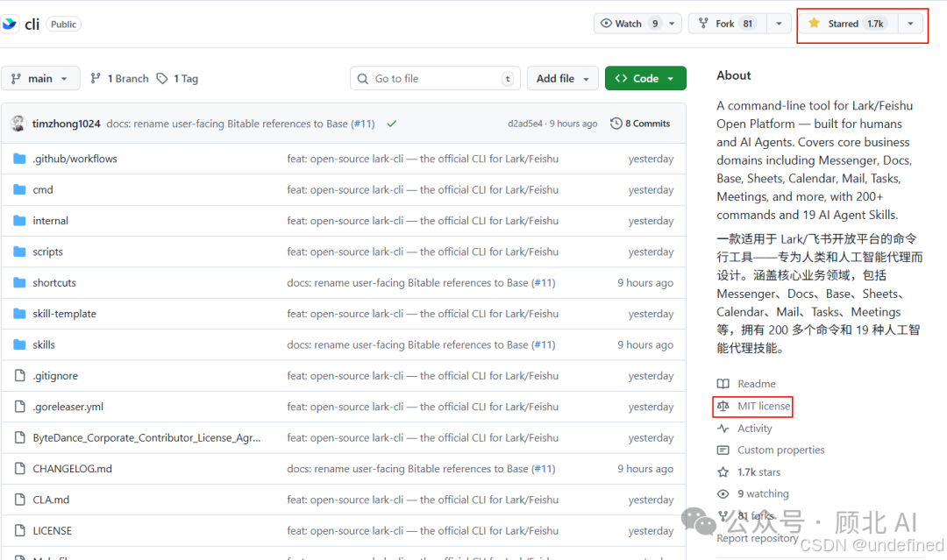947x560 pixels.
Task: Click the eye icon beside 9 watching
Action: click(x=723, y=493)
